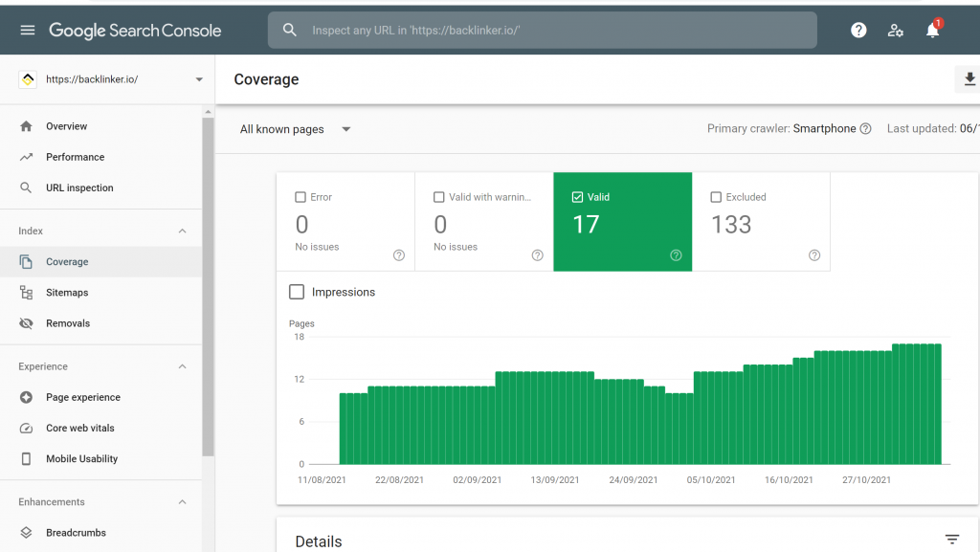Click the backlinker.io property logo icon
Screen dimensions: 980x552
pos(28,79)
